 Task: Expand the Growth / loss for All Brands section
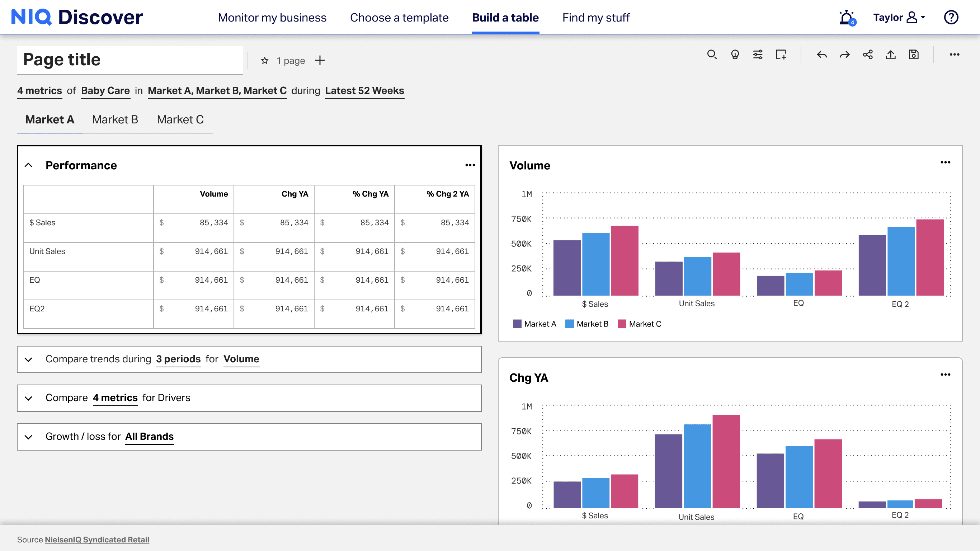29,437
